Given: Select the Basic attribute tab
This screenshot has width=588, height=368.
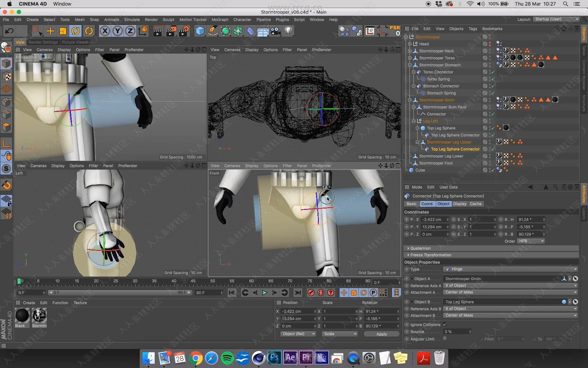Looking at the screenshot, I should click(x=411, y=204).
